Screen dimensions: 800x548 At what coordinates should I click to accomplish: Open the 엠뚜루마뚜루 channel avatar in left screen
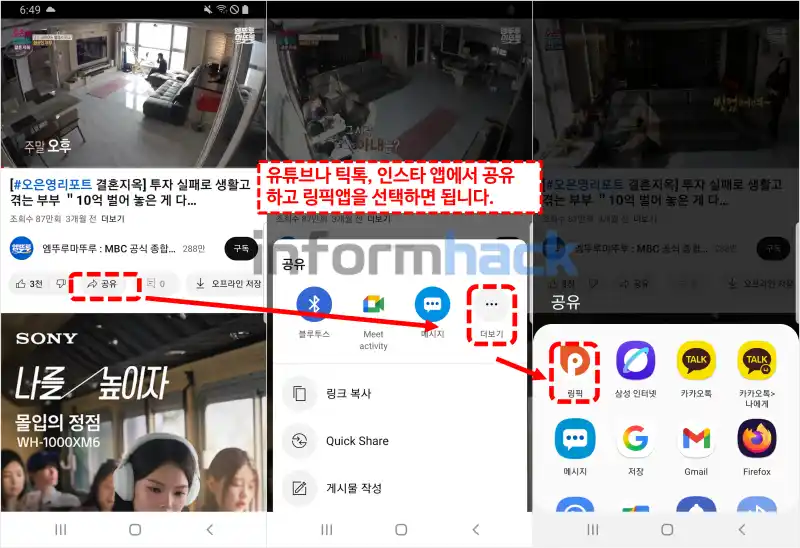pos(23,248)
